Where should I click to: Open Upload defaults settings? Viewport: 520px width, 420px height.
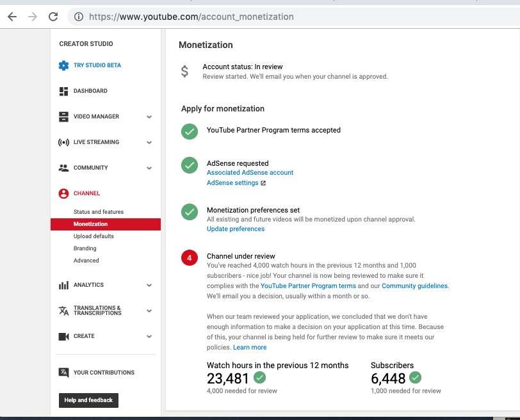93,236
